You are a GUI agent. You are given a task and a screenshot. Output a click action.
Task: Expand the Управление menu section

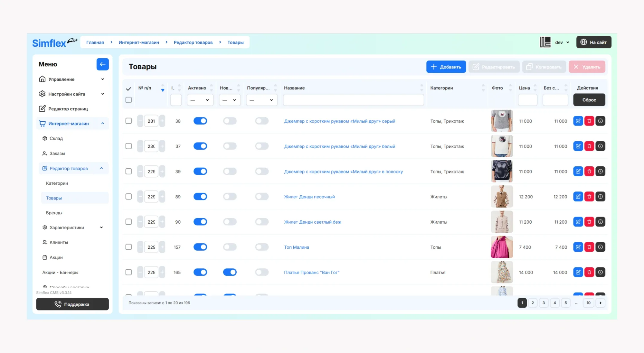tap(72, 79)
